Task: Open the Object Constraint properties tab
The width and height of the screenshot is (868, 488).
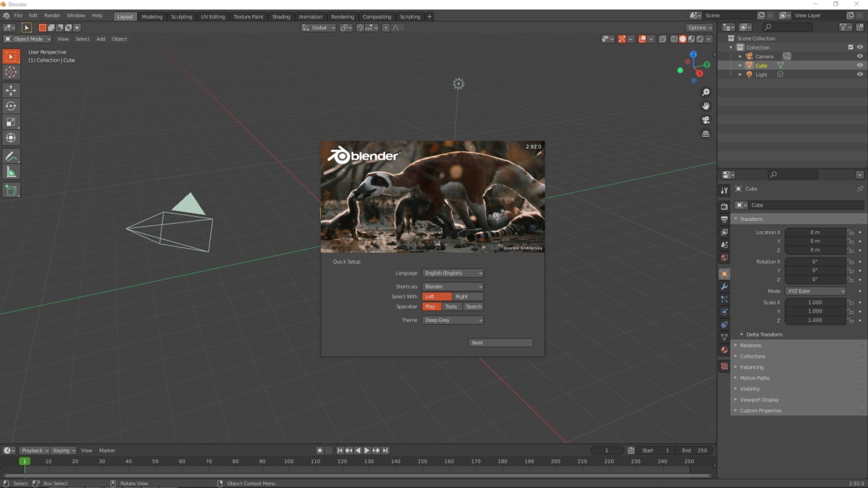Action: coord(724,325)
